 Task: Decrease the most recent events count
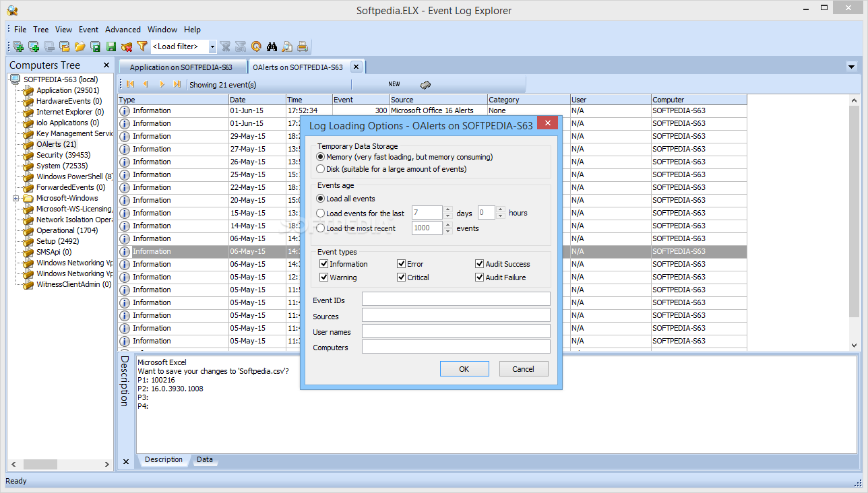pos(447,232)
